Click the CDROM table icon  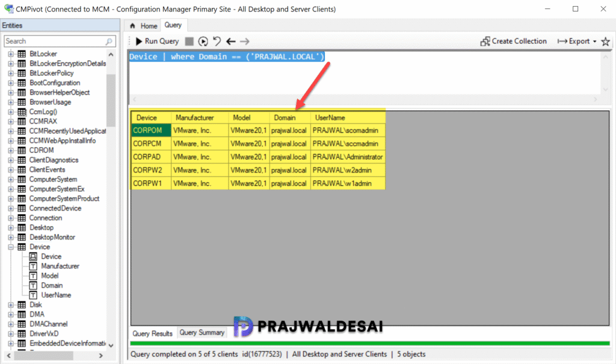[x=22, y=150]
